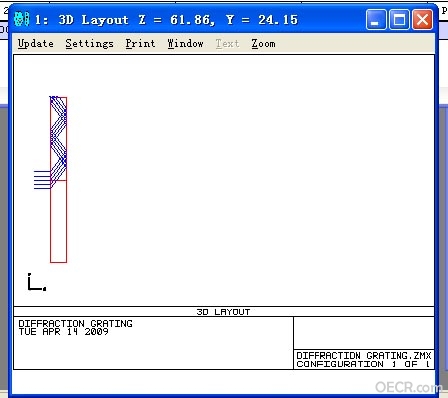Screen dimensions: 448x398
Task: Click the 3D Layout window system icon
Action: click(x=22, y=19)
